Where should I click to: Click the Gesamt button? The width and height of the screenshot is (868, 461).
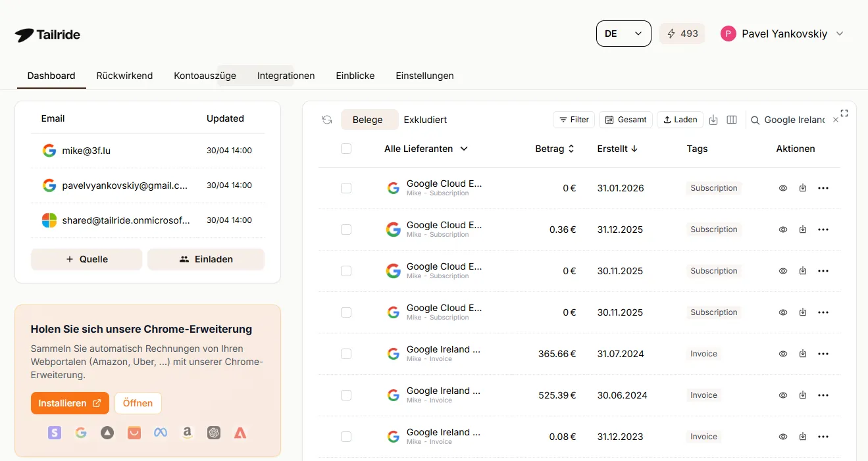[x=626, y=120]
